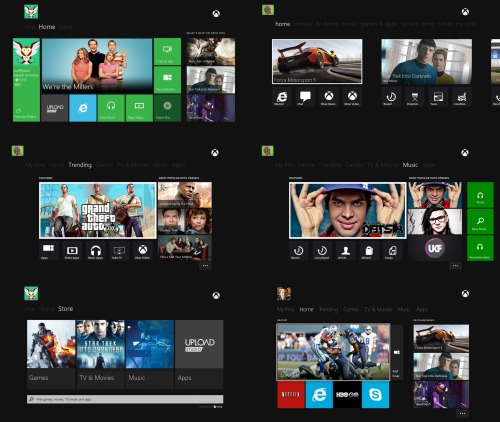The height and width of the screenshot is (422, 500).
Task: Open the Recent icon below the Datsik tile
Action: (298, 251)
